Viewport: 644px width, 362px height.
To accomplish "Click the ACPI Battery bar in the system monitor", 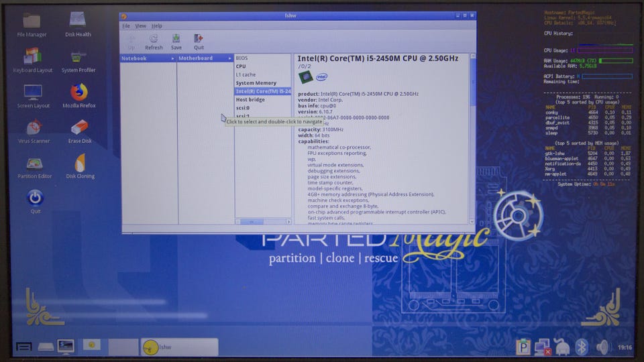I will pos(607,76).
